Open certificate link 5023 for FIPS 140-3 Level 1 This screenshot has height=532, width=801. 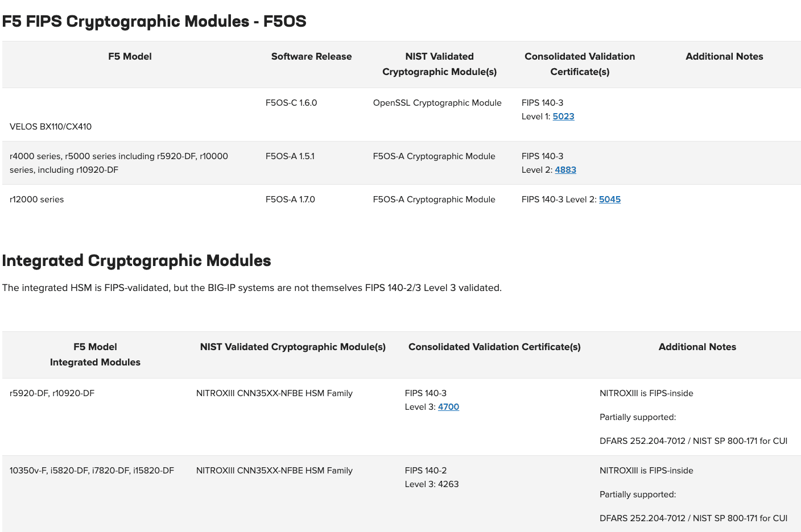point(563,116)
